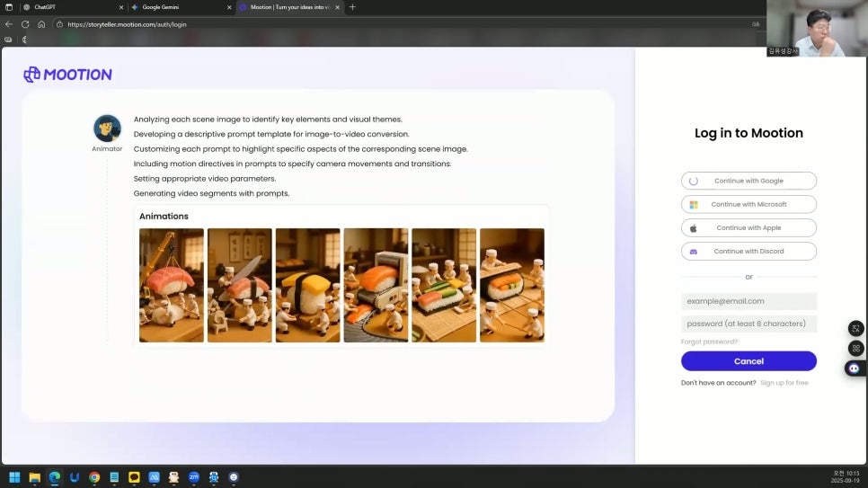Open the cucumber sushi bamboo mat thumbnail
The width and height of the screenshot is (868, 488).
point(444,285)
